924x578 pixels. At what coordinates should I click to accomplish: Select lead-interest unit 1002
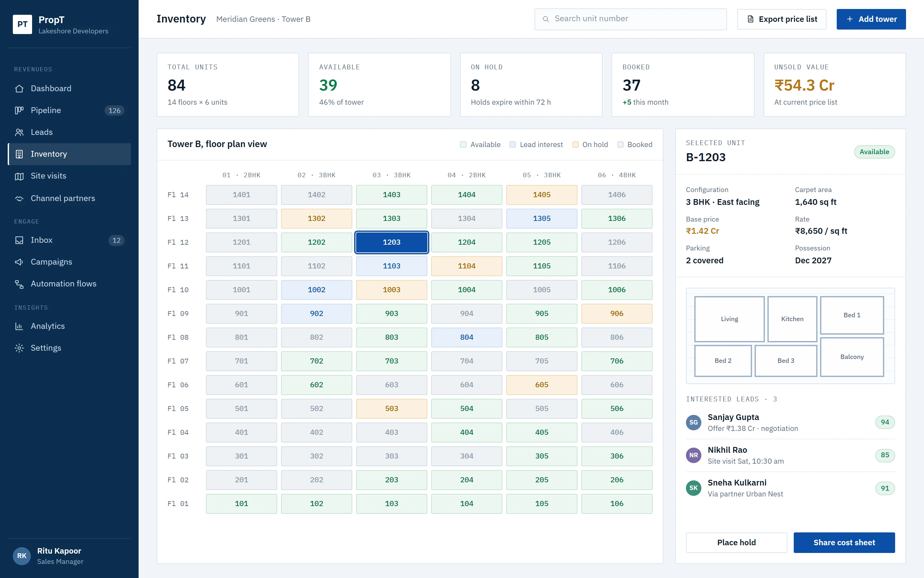317,290
